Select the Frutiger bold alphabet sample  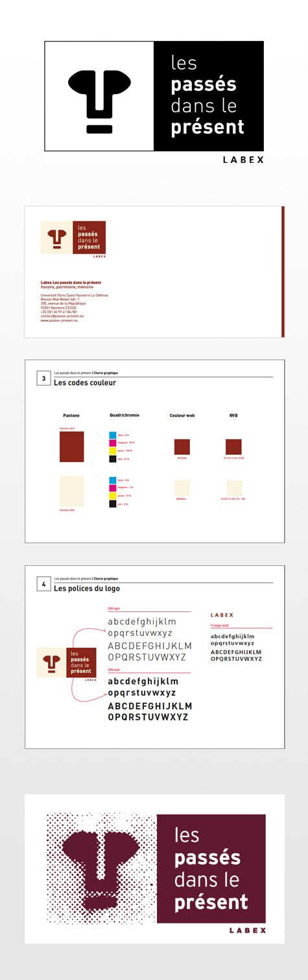tap(236, 647)
